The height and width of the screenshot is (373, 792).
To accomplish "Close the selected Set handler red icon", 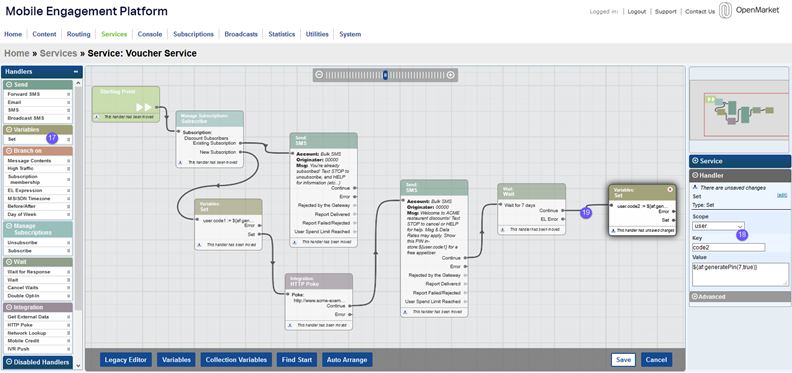I will tap(670, 190).
